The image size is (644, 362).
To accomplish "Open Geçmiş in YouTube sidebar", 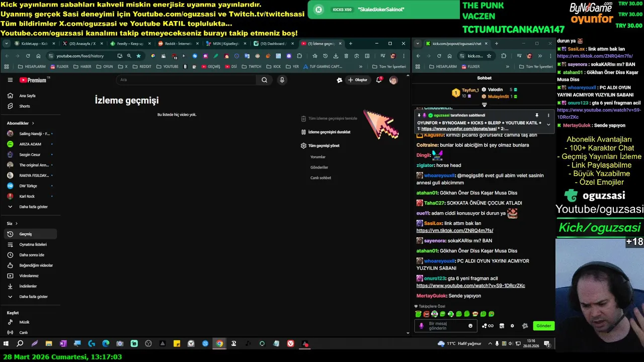I will click(x=30, y=234).
